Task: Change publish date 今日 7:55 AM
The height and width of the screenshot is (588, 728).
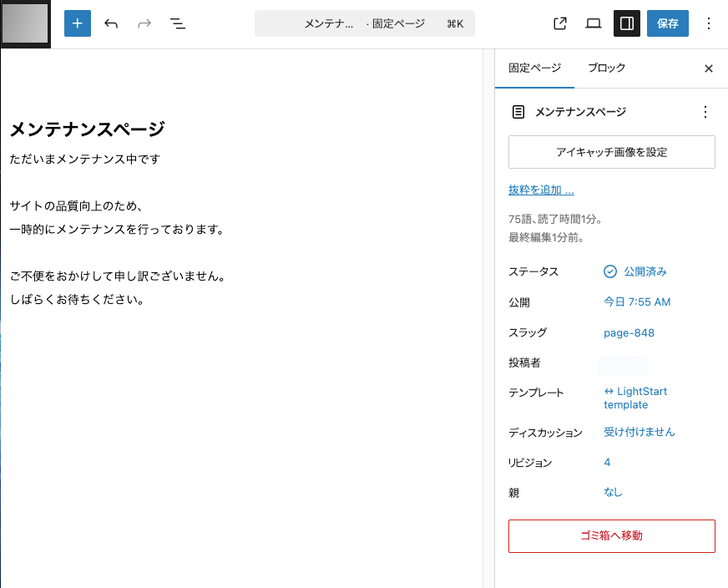Action: tap(637, 302)
